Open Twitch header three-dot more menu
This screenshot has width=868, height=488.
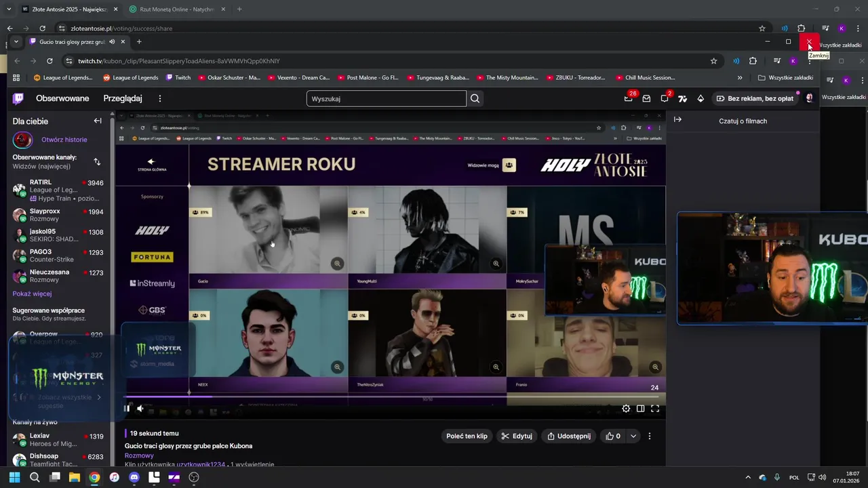[x=160, y=98]
